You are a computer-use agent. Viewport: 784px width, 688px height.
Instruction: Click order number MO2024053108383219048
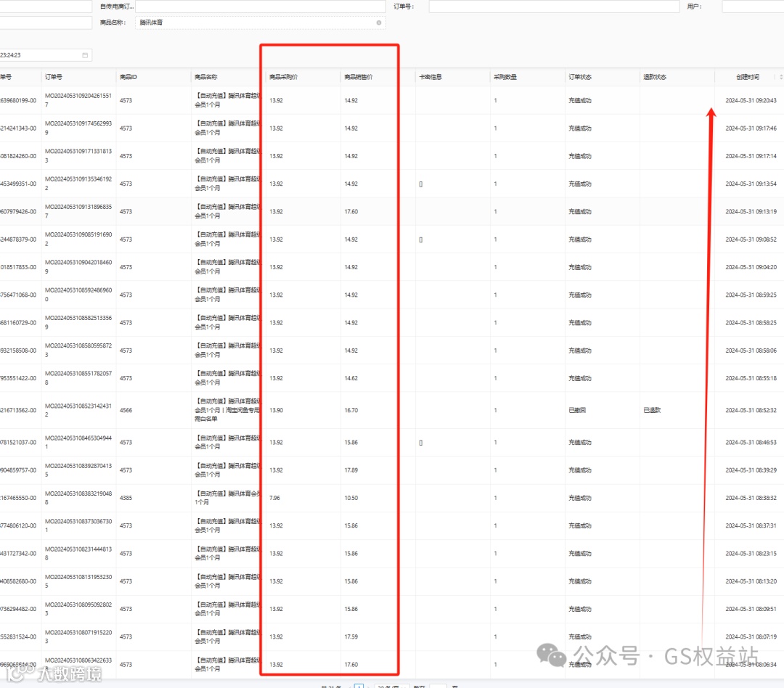click(x=78, y=498)
